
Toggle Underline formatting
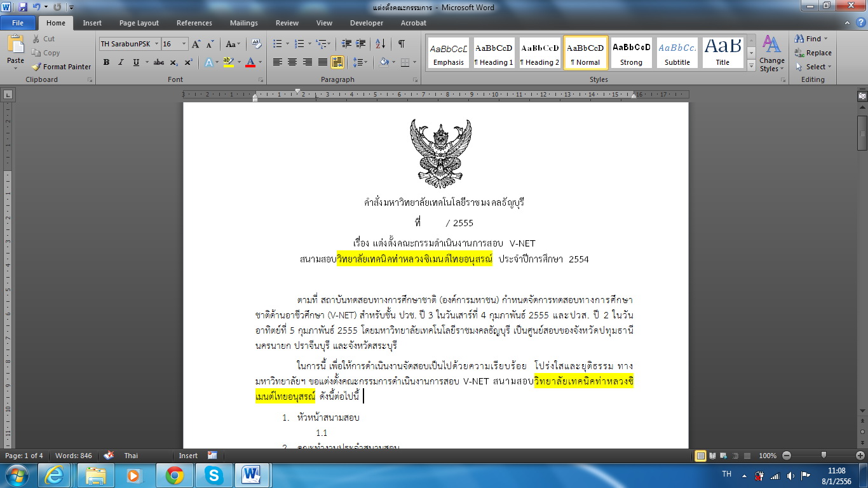pos(136,62)
